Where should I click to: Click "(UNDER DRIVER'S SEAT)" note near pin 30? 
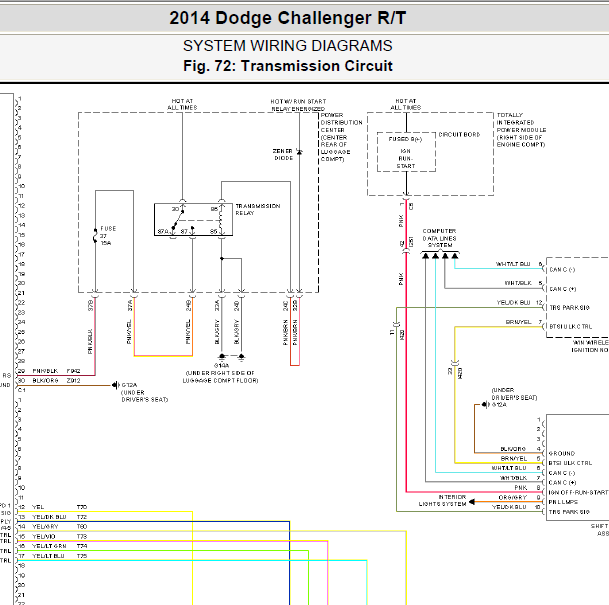[x=144, y=396]
